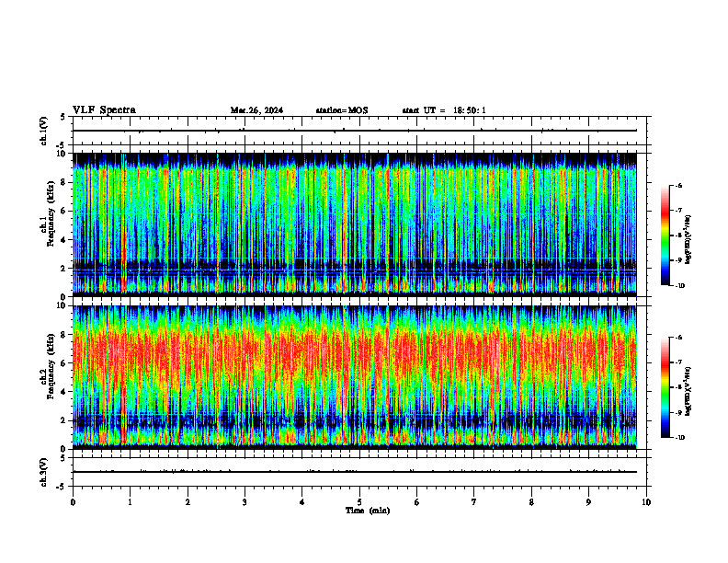Click the 'Time (min)' axis label
Viewport: 728px width, 563px height.
point(368,511)
